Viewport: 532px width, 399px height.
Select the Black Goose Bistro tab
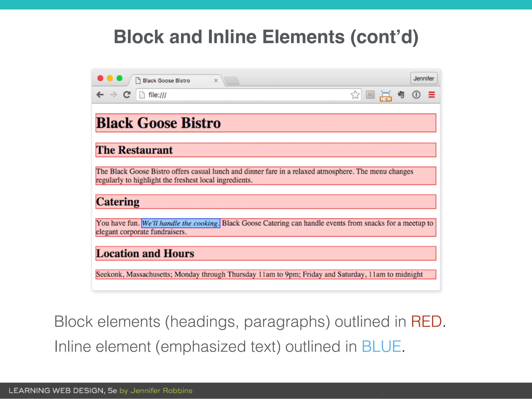(176, 81)
